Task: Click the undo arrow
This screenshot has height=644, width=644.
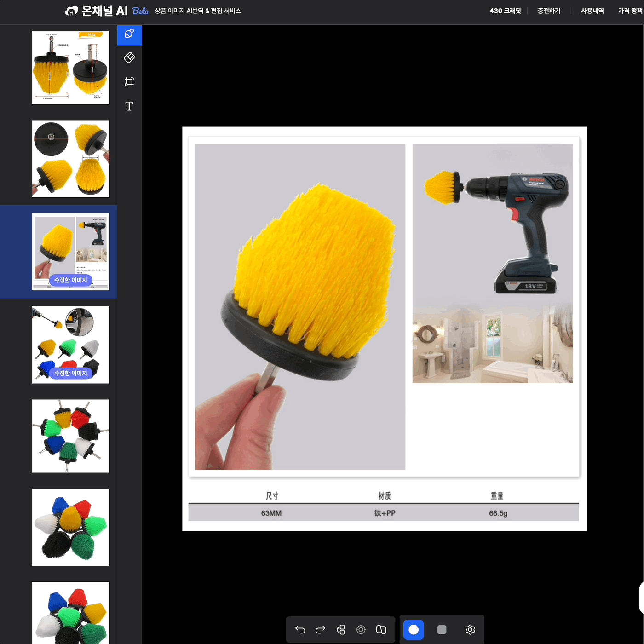Action: [300, 629]
